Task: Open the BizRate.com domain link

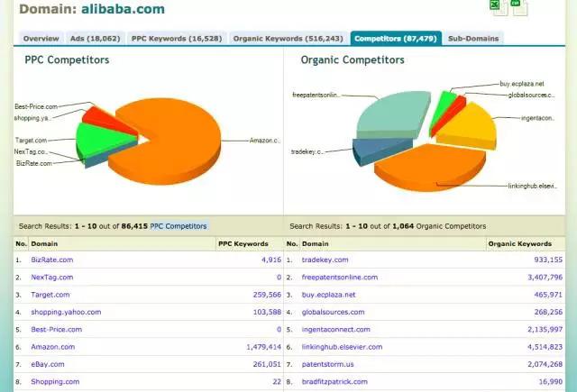Action: tap(52, 260)
